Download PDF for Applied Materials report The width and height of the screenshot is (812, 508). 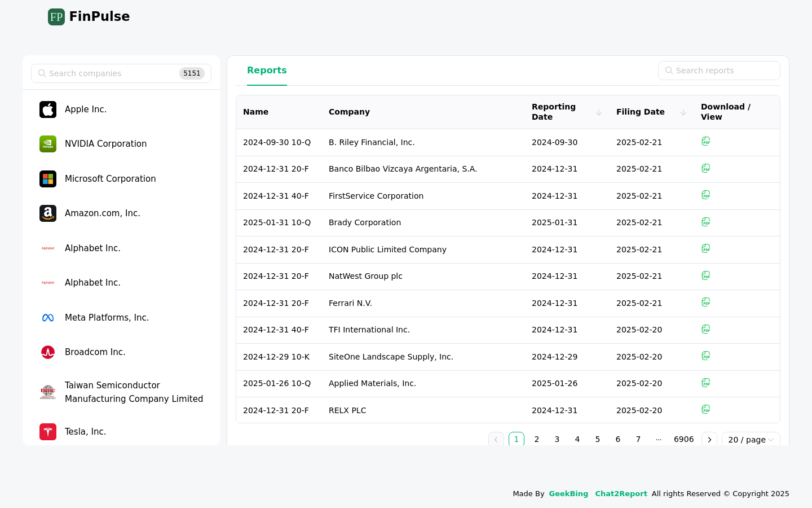[705, 383]
